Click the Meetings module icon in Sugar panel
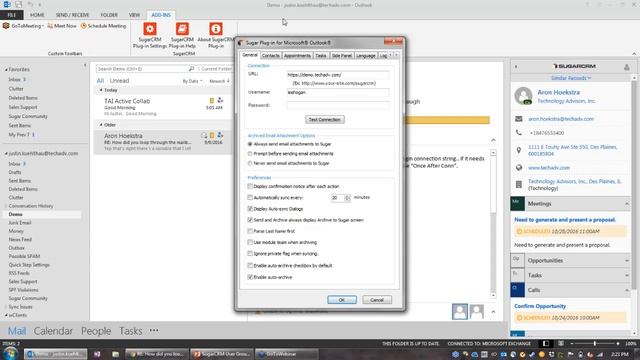The height and width of the screenshot is (360, 640). pyautogui.click(x=518, y=204)
